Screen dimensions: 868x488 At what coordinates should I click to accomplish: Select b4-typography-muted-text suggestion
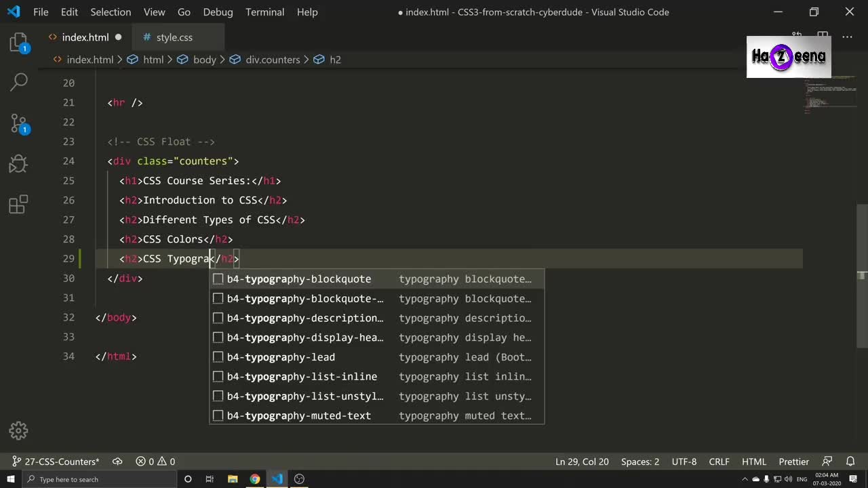click(x=376, y=415)
